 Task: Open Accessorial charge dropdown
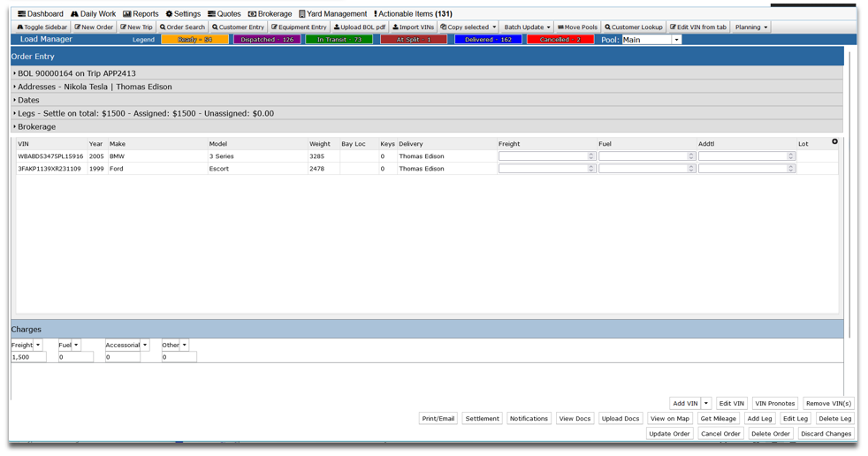pyautogui.click(x=145, y=345)
